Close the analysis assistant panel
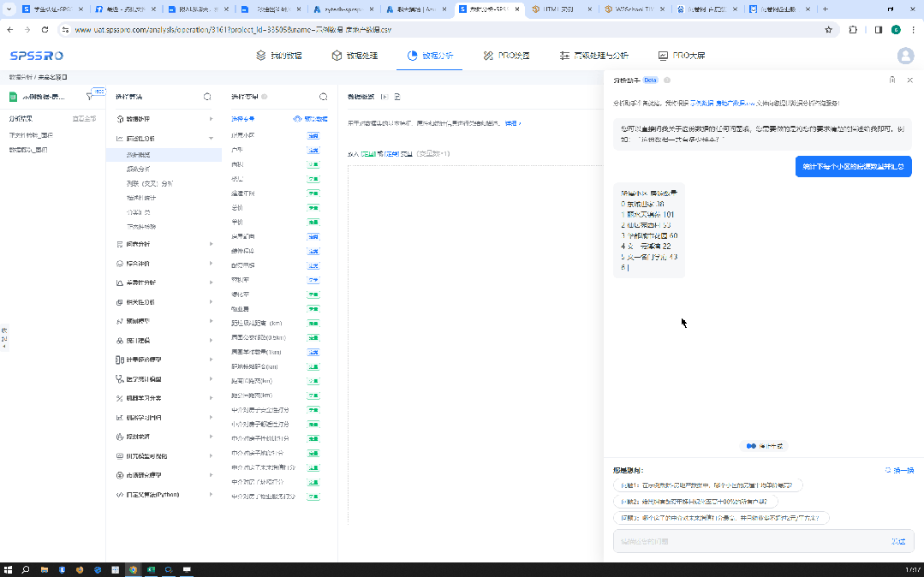Image resolution: width=924 pixels, height=577 pixels. (x=909, y=80)
